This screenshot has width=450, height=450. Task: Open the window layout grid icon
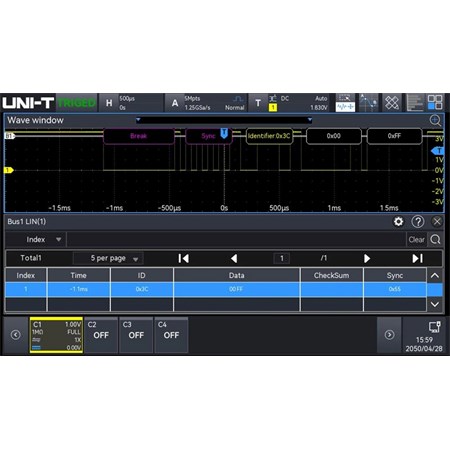435,102
